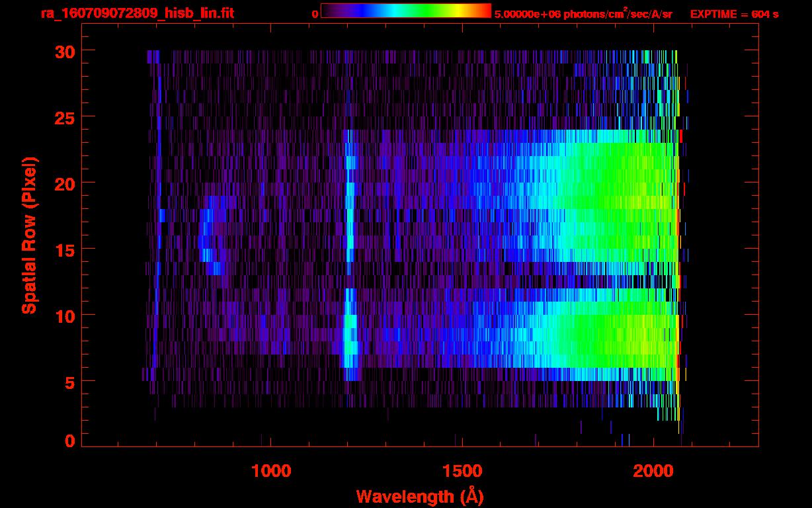
Task: Click the colorbar minimum value 0
Action: [315, 13]
